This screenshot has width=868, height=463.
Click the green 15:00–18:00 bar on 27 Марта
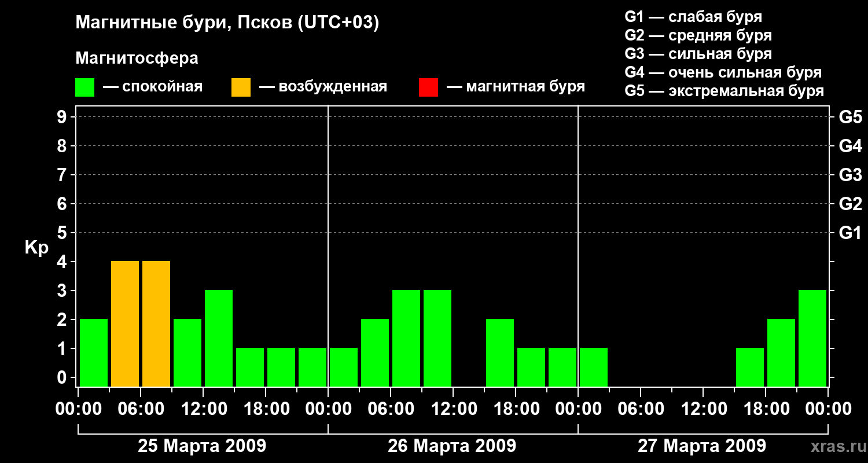pyautogui.click(x=750, y=367)
